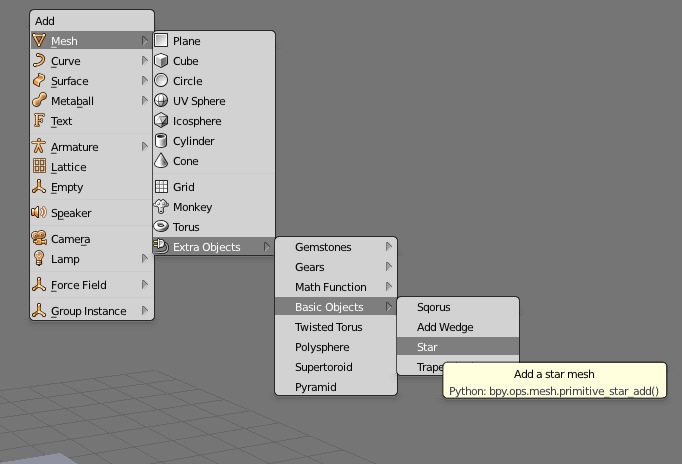The image size is (682, 464).
Task: Choose the UV Sphere label
Action: click(199, 101)
